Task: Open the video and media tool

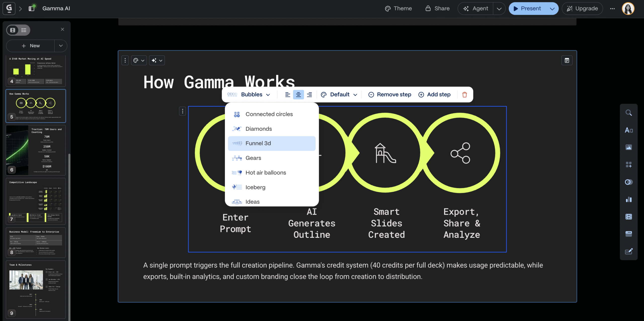Action: click(x=629, y=217)
